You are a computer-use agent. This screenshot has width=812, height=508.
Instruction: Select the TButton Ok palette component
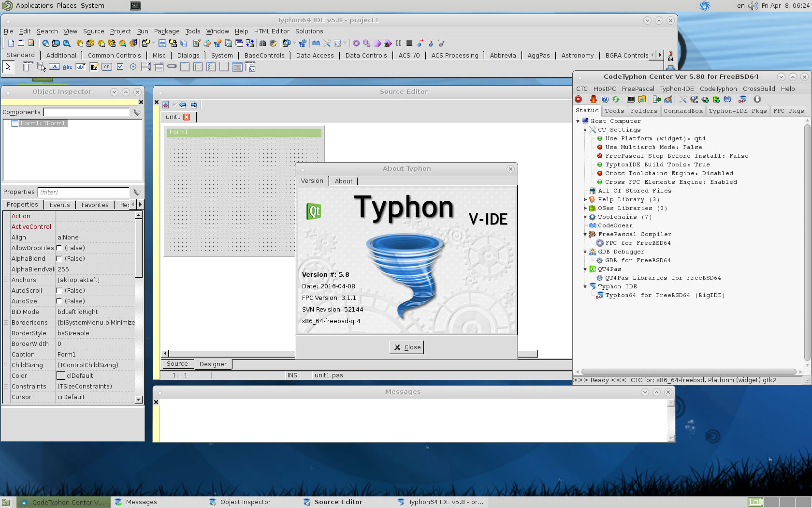click(x=55, y=67)
